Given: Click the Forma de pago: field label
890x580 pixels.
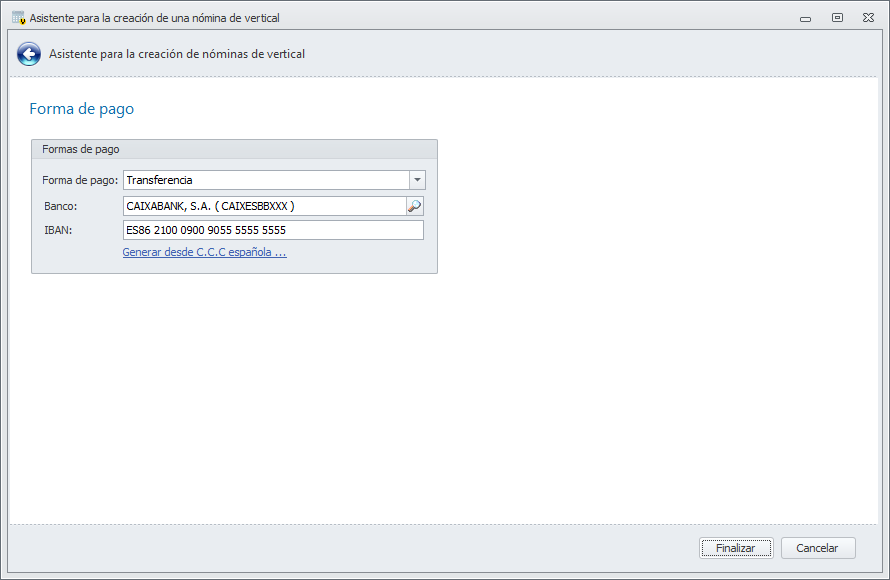Looking at the screenshot, I should [80, 180].
